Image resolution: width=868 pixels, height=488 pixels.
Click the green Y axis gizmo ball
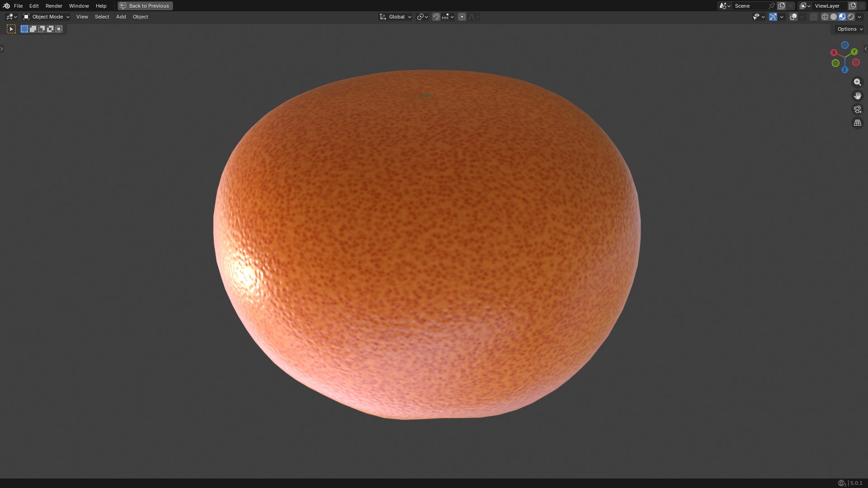854,52
